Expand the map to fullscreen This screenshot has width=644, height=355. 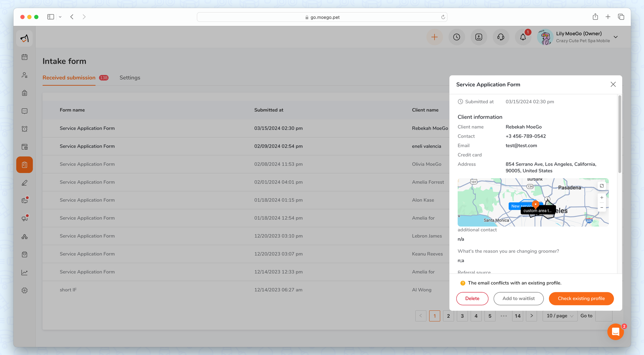(x=601, y=186)
